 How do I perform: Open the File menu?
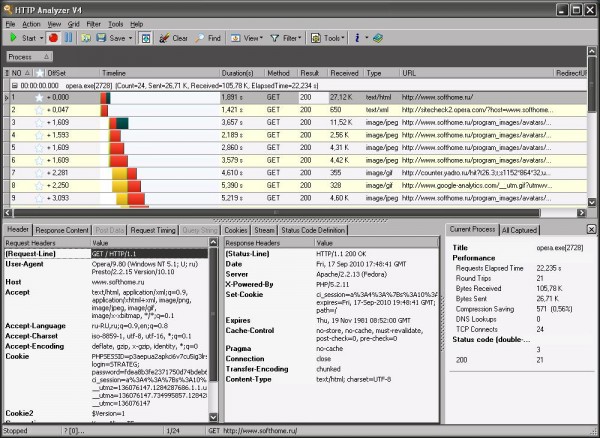click(10, 24)
